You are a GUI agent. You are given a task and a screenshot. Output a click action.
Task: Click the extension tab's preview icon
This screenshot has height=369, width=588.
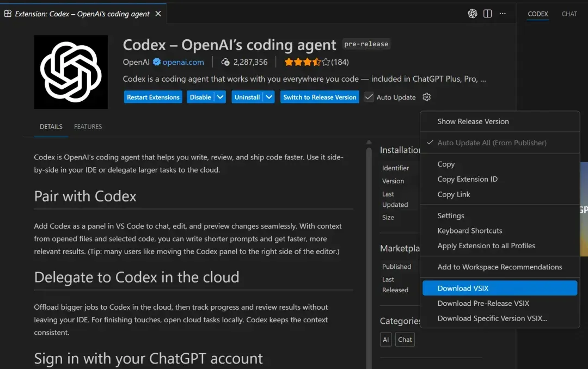(8, 14)
